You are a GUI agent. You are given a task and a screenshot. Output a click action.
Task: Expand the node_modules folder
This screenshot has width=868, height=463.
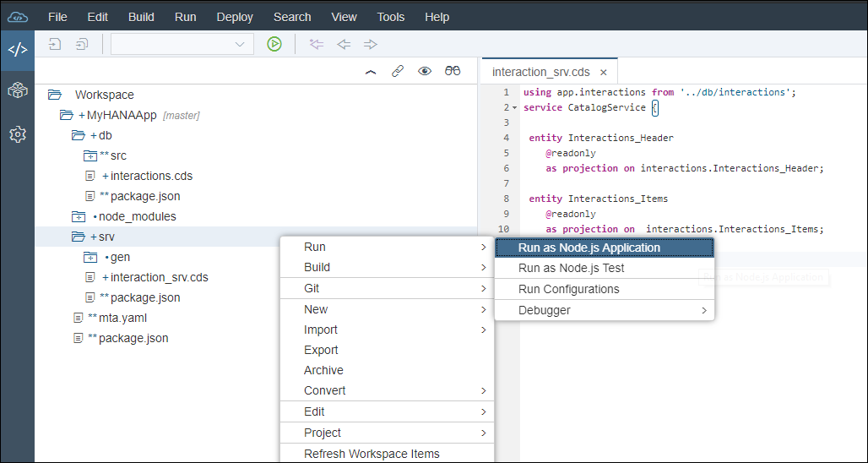[78, 216]
